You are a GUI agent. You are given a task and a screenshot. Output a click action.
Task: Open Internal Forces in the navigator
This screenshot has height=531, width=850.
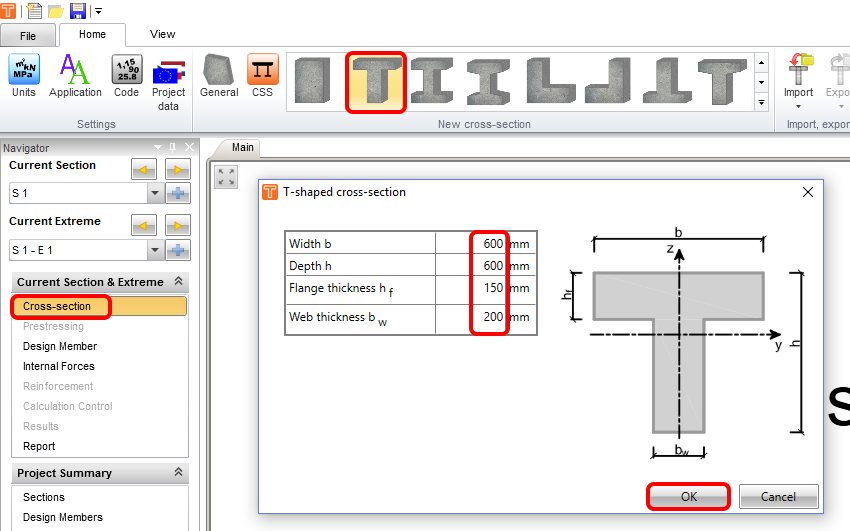point(59,366)
